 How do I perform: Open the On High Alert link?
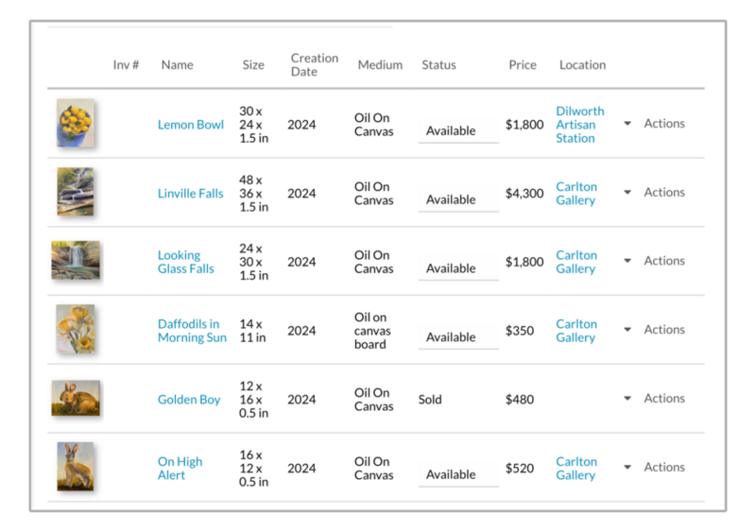(180, 469)
